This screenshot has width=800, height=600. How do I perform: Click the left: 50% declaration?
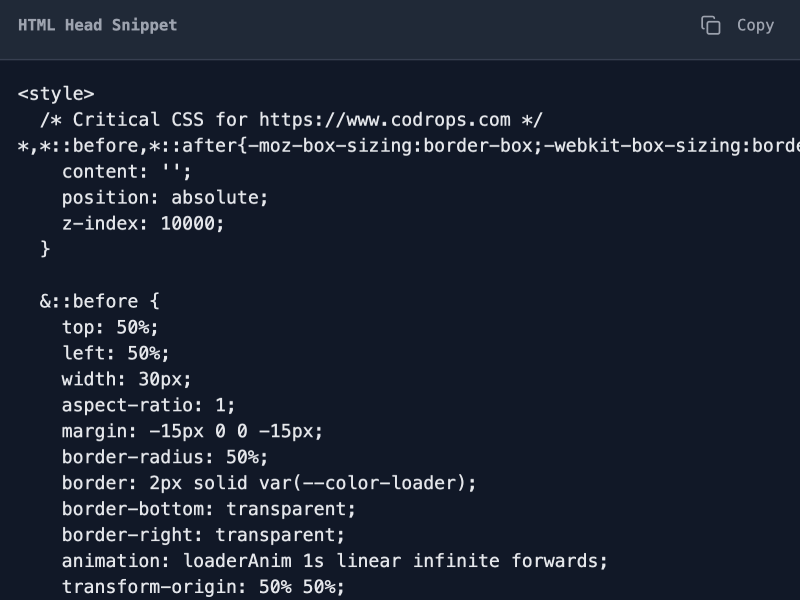[x=115, y=354]
